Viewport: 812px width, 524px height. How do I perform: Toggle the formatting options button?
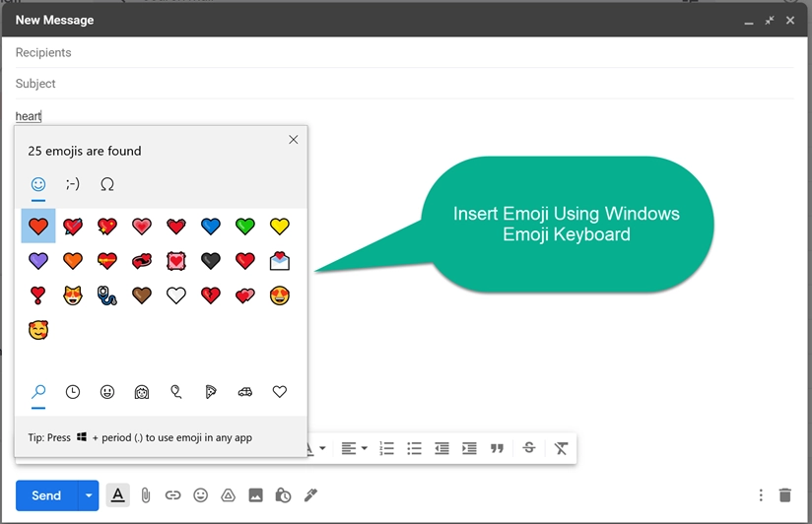click(x=117, y=495)
